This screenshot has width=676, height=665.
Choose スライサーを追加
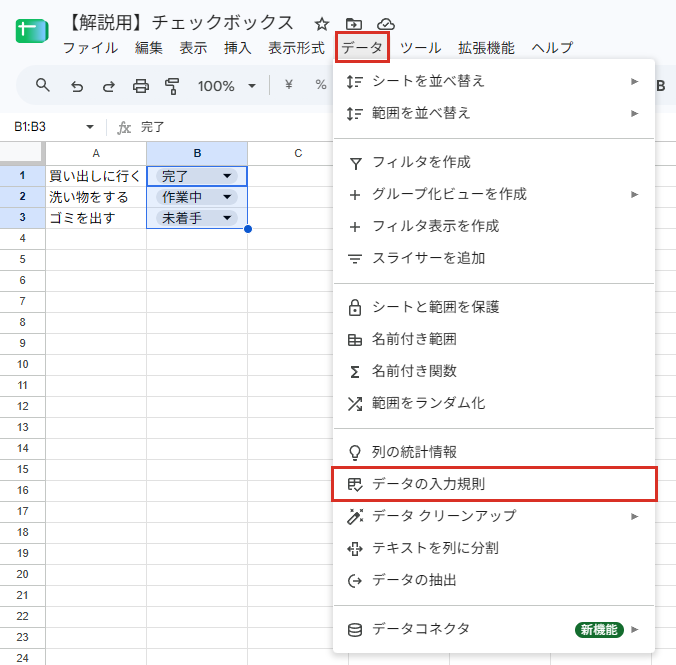(x=494, y=258)
